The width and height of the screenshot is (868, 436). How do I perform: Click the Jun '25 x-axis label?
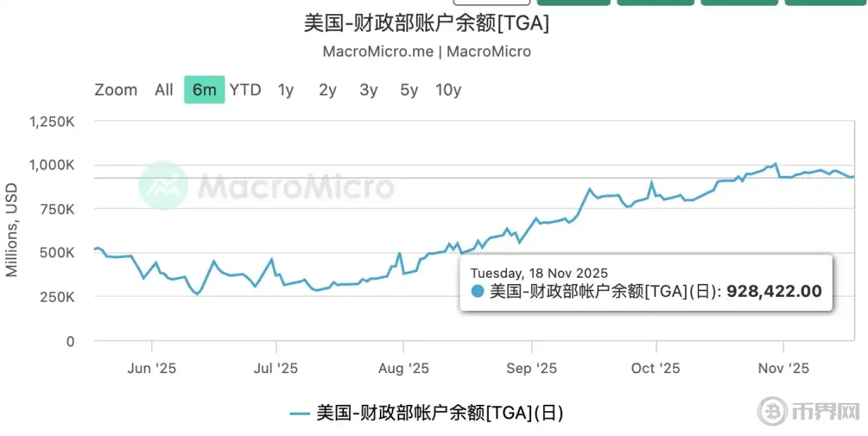153,368
